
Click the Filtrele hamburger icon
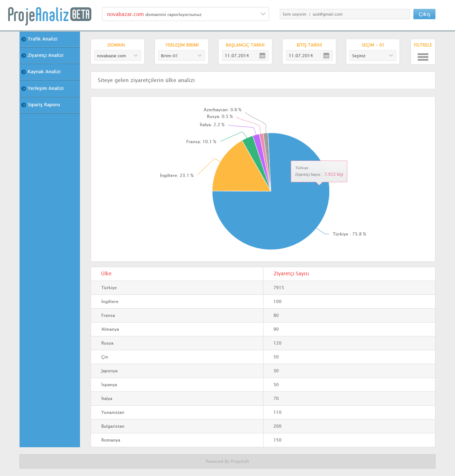pos(423,57)
